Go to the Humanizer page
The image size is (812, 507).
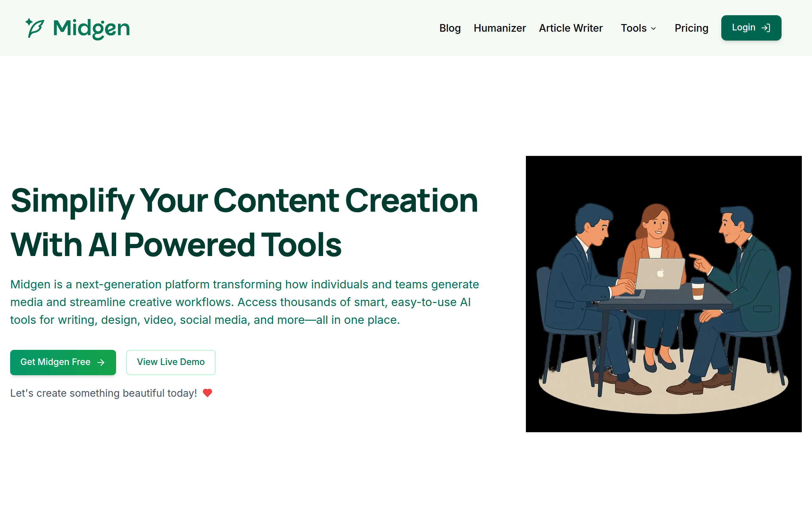(499, 28)
